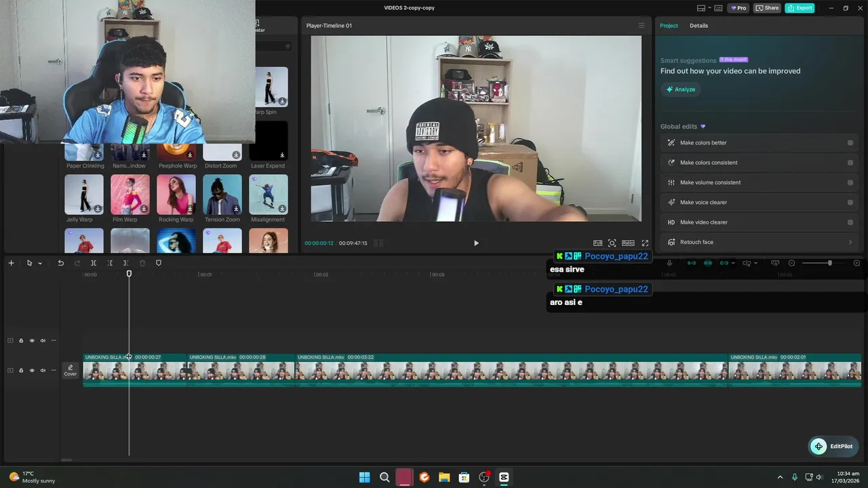The width and height of the screenshot is (868, 488).
Task: Delete the selected clip with trash icon
Action: tap(142, 263)
